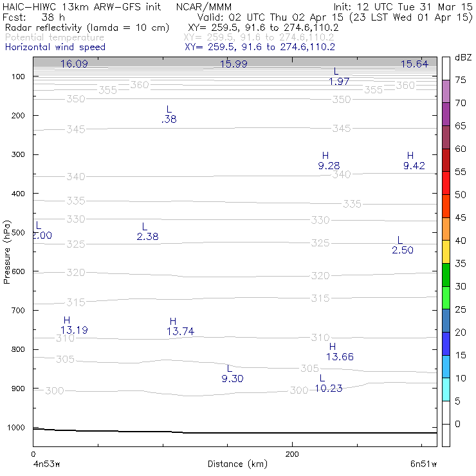Click the L 2.50 wind minimum label

tap(402, 245)
